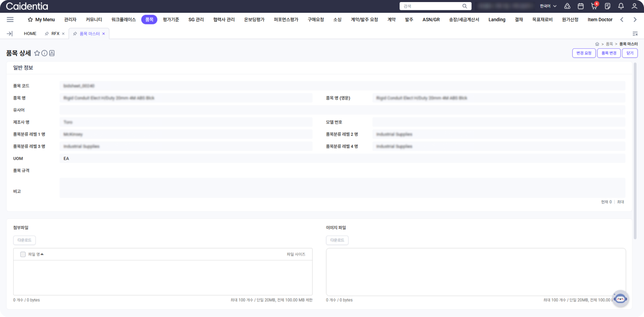Click the 검색 search input field

(431, 6)
